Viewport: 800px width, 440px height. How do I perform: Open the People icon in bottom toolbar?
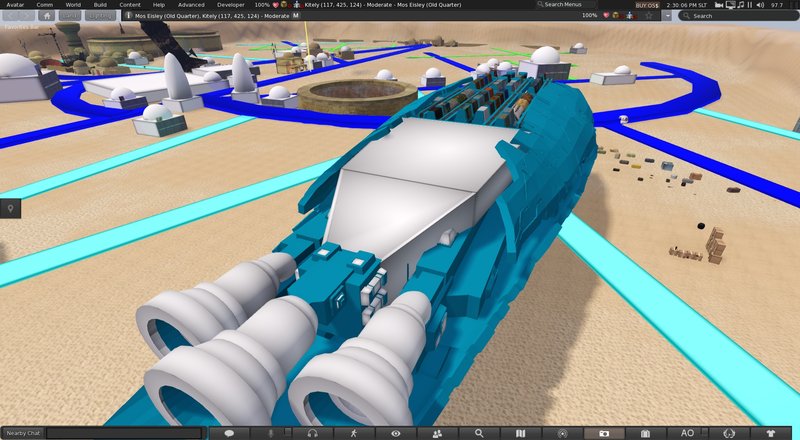coord(437,433)
